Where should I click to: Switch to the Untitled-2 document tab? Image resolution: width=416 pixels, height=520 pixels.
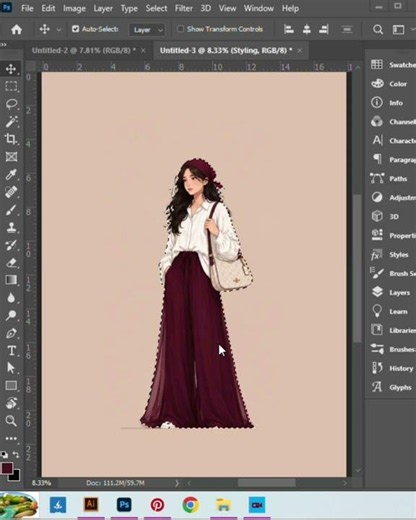point(84,51)
